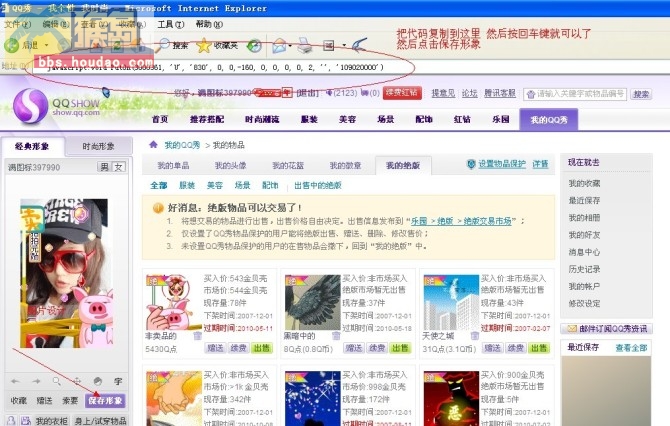Image resolution: width=670 pixels, height=426 pixels.
Task: Click the trash icon for 天使之城 item
Action: pyautogui.click(x=474, y=336)
